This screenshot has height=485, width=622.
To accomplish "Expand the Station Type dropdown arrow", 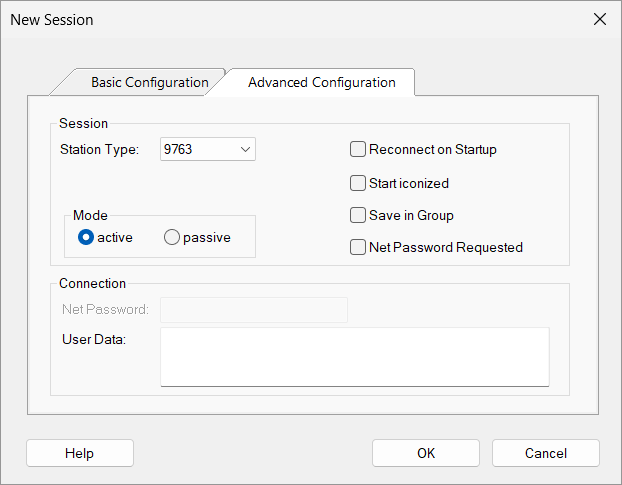I will (x=245, y=149).
